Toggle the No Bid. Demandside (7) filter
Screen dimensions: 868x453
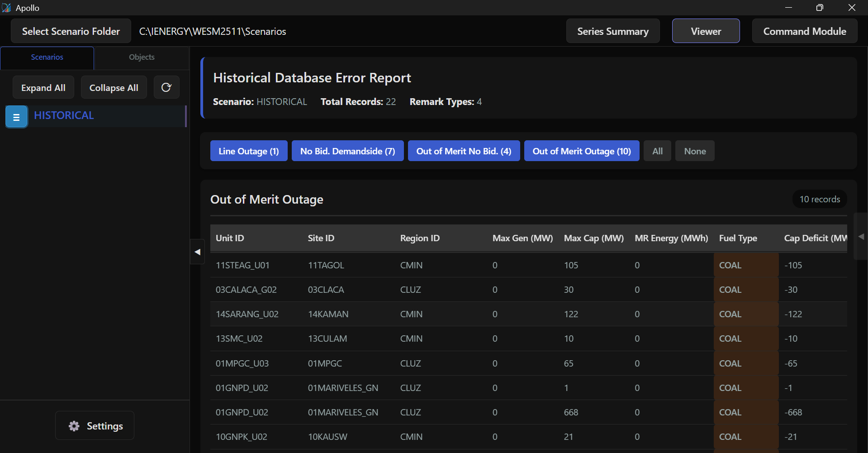pyautogui.click(x=347, y=151)
